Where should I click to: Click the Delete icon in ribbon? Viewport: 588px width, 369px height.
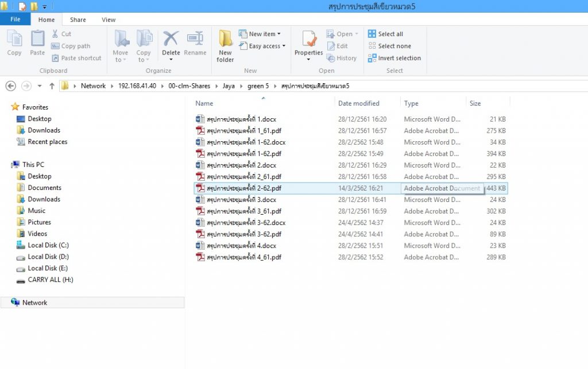[x=171, y=40]
